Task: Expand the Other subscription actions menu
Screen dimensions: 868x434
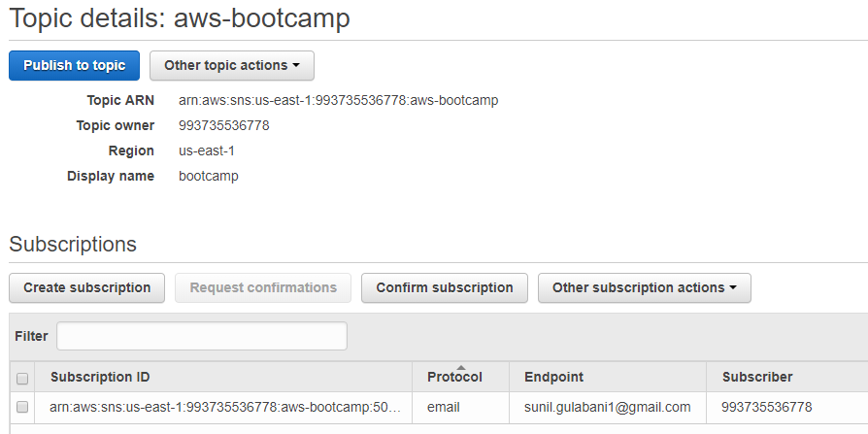Action: [x=645, y=287]
